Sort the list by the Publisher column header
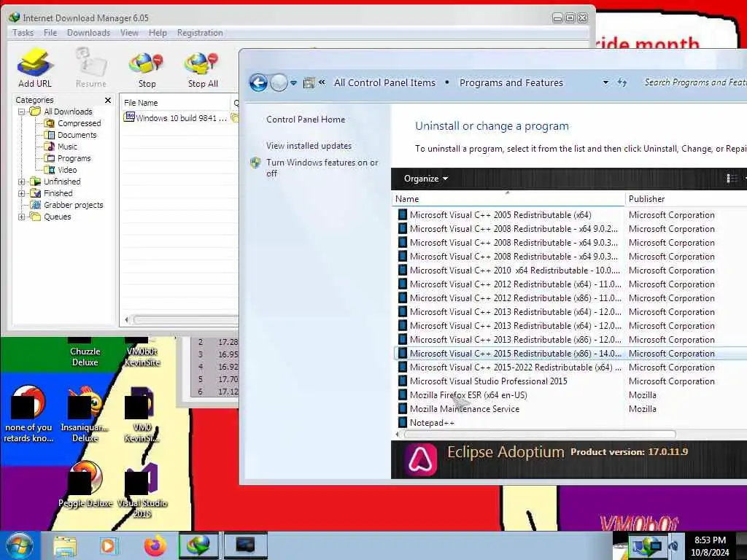747x560 pixels. (686, 199)
